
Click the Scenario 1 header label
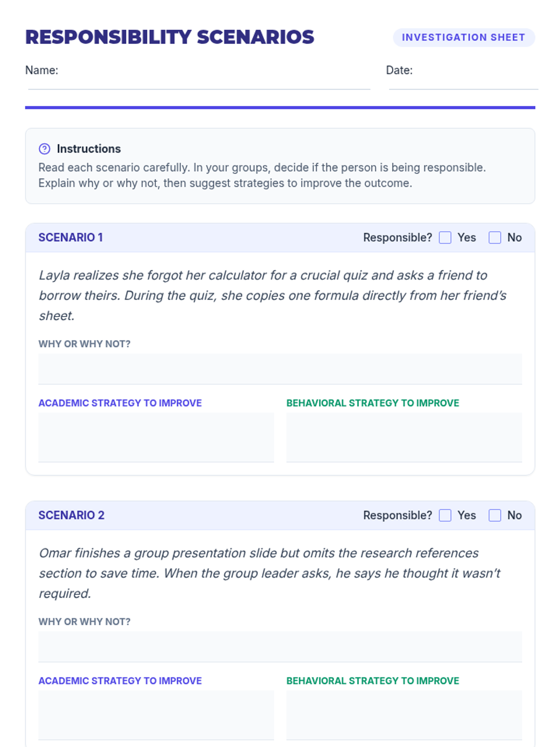coord(70,238)
